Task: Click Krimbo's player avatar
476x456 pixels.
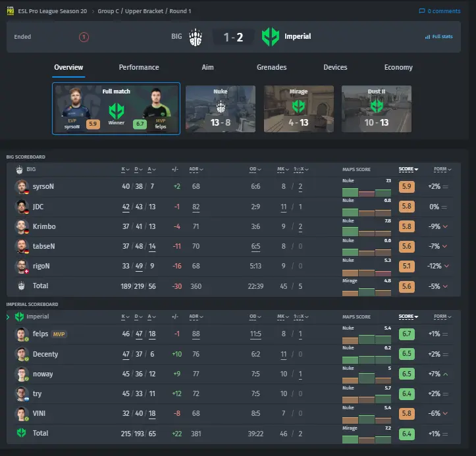Action: point(22,226)
